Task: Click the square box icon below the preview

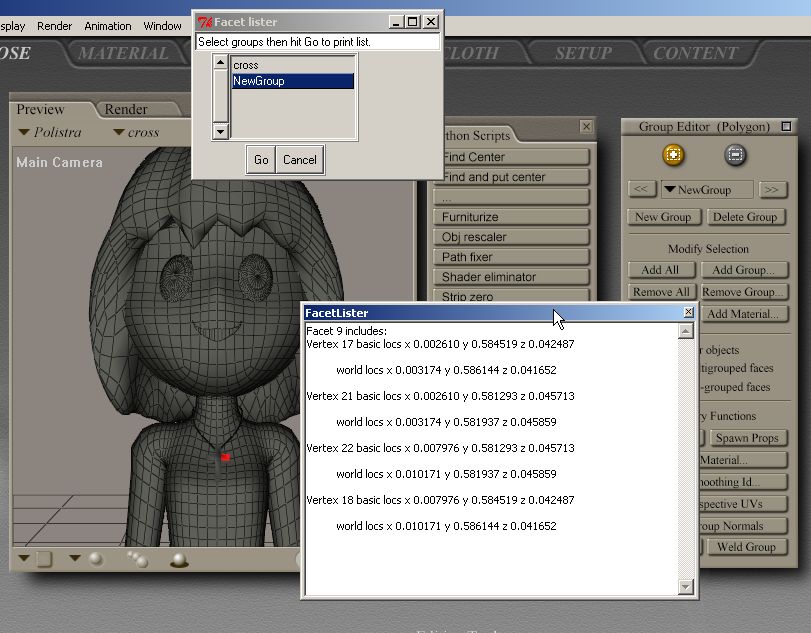Action: pos(44,559)
